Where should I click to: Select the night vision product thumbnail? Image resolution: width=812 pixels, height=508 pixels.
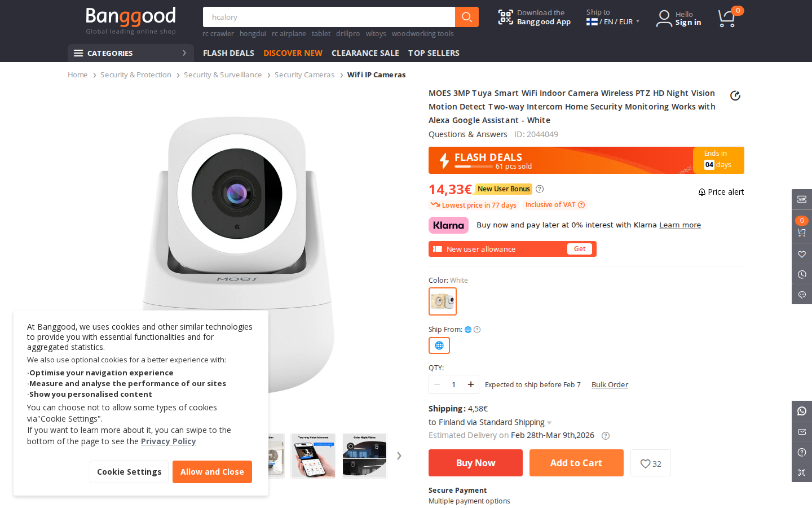point(364,456)
